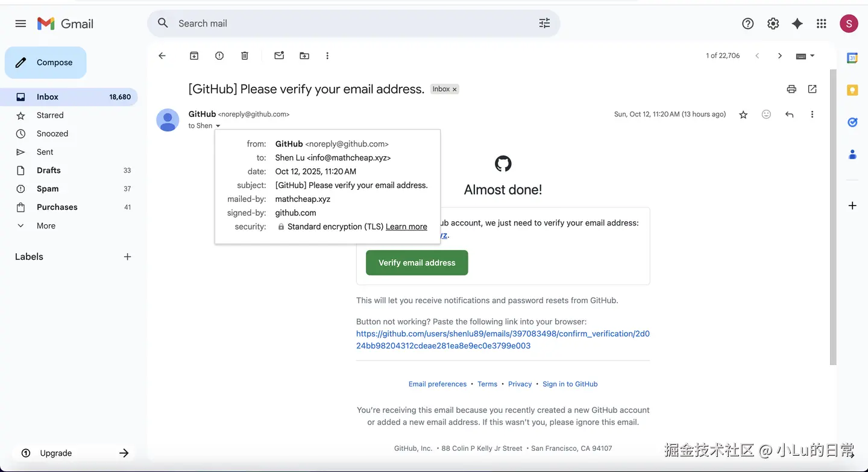Screen dimensions: 868x472
Task: Reply to the GitHub email
Action: [x=789, y=115]
